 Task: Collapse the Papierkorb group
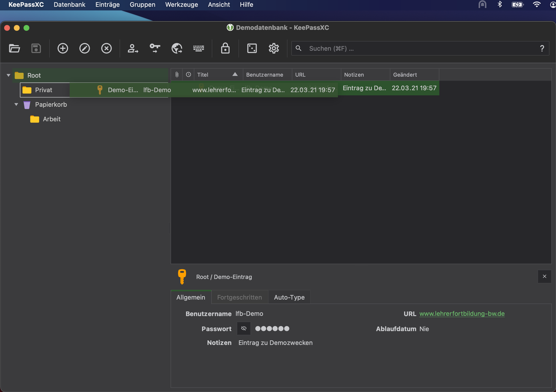16,105
